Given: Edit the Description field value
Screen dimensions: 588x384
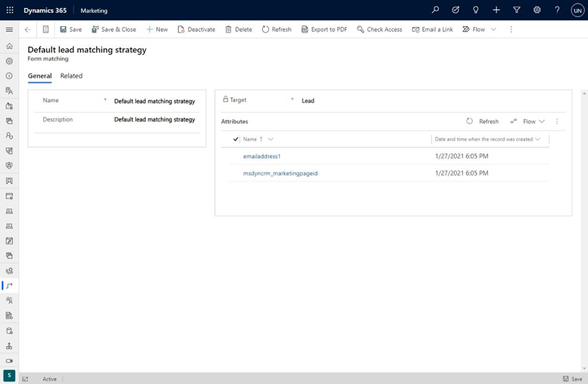Looking at the screenshot, I should click(154, 120).
